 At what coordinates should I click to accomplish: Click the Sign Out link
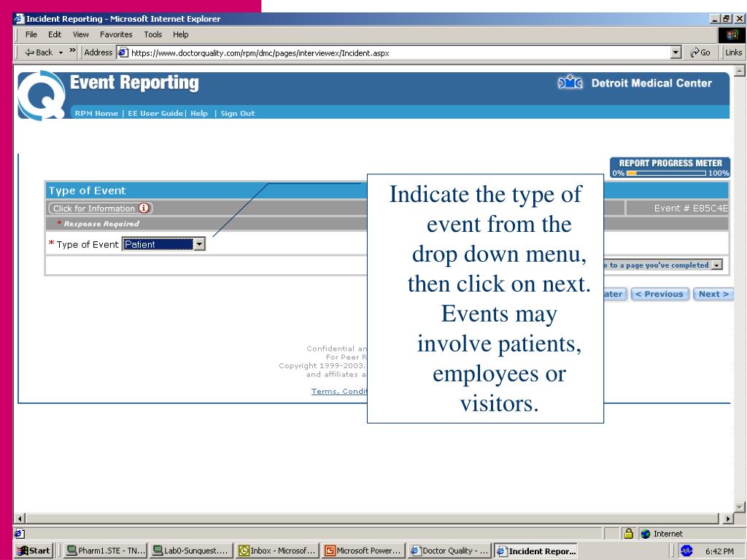point(237,113)
